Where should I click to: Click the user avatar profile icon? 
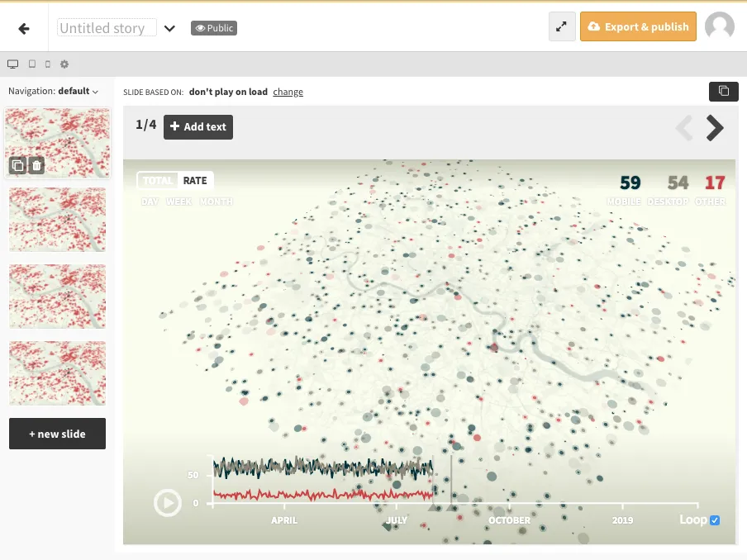click(x=719, y=26)
